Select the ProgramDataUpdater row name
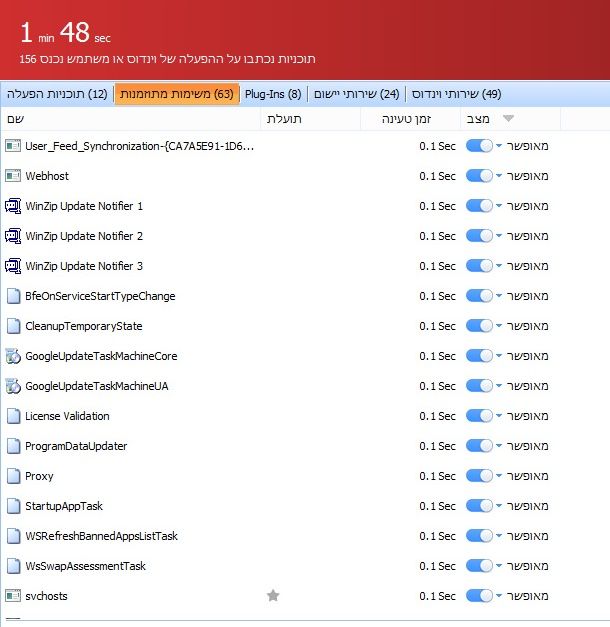 coord(76,446)
